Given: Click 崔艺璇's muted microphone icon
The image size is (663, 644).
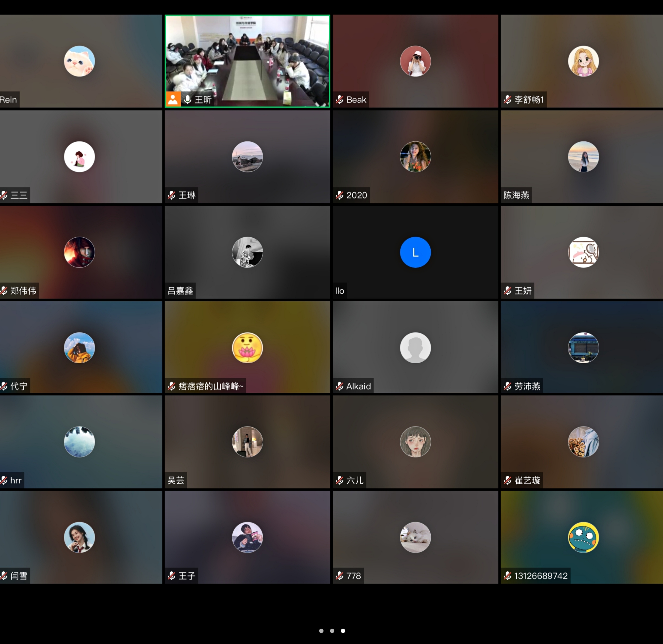Looking at the screenshot, I should coord(507,480).
